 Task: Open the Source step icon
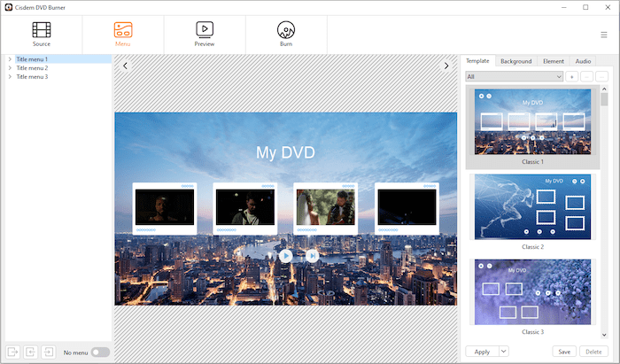click(41, 30)
